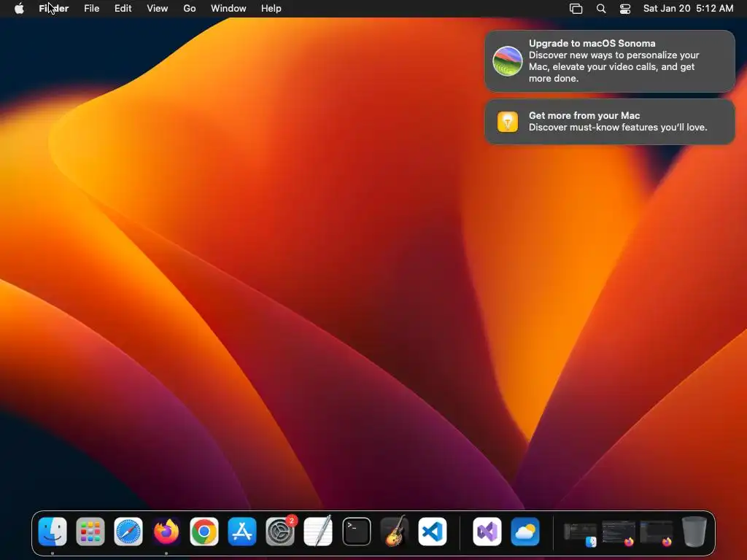
Task: Open the Window menu
Action: [228, 9]
